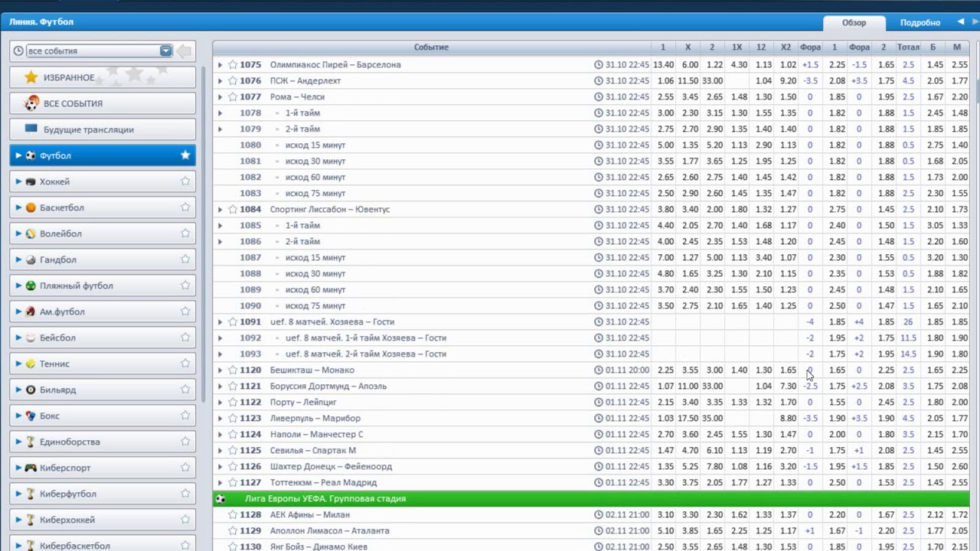This screenshot has height=551, width=980.
Task: Open Будущие трансляции button
Action: [x=103, y=129]
